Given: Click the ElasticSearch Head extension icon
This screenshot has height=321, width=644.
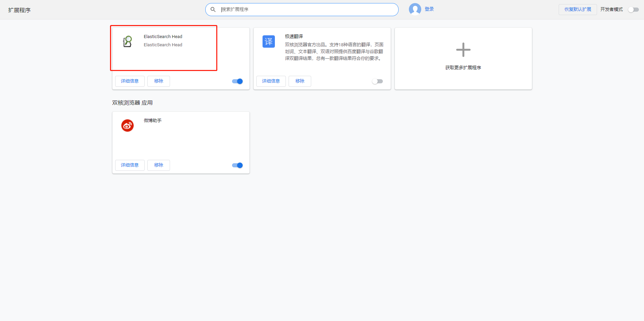Looking at the screenshot, I should pyautogui.click(x=127, y=41).
